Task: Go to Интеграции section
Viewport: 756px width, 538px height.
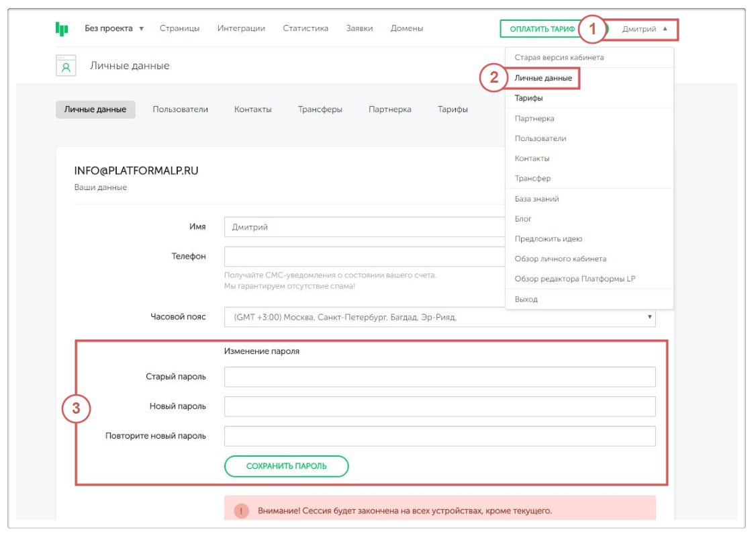Action: [241, 29]
